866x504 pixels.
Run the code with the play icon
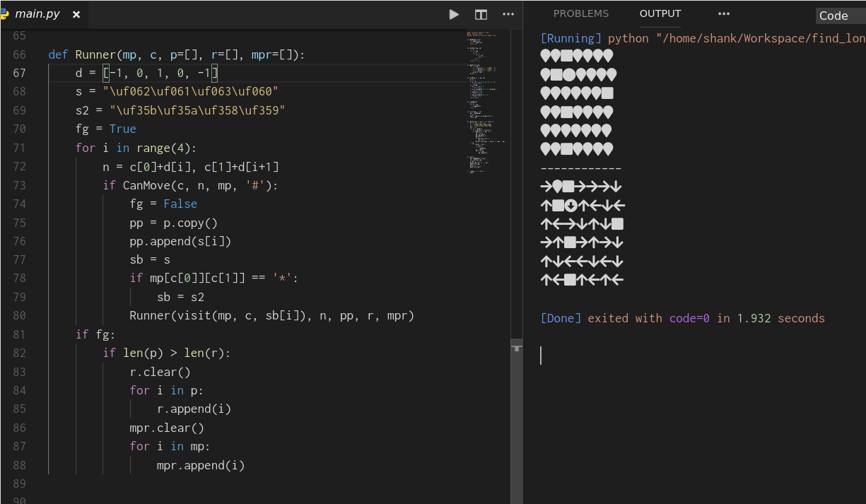pos(454,14)
